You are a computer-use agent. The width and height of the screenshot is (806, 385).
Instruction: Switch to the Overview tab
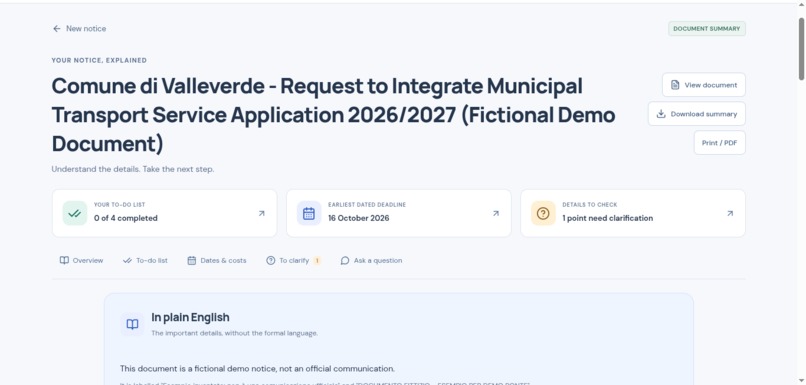pyautogui.click(x=81, y=261)
